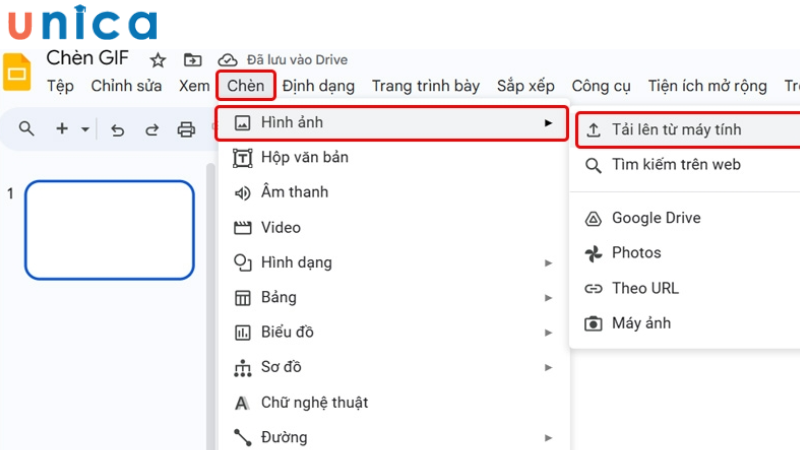This screenshot has width=800, height=450.
Task: Click the Âm thanh speaker icon
Action: [242, 193]
